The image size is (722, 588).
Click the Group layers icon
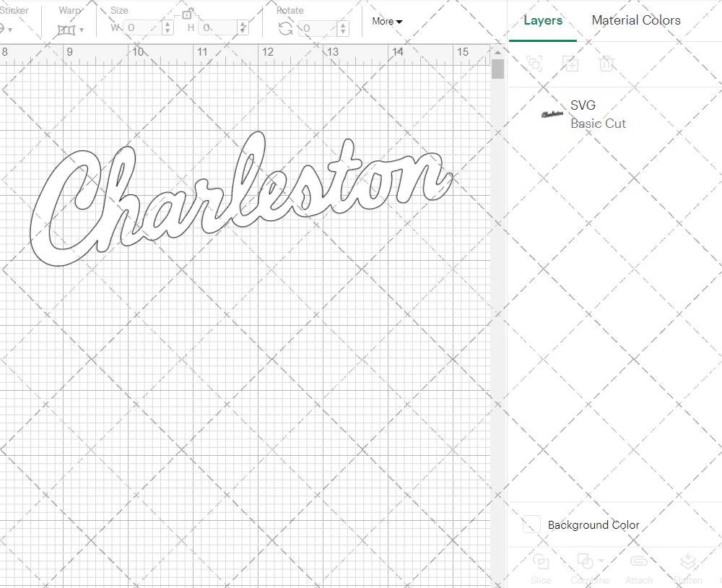[534, 64]
